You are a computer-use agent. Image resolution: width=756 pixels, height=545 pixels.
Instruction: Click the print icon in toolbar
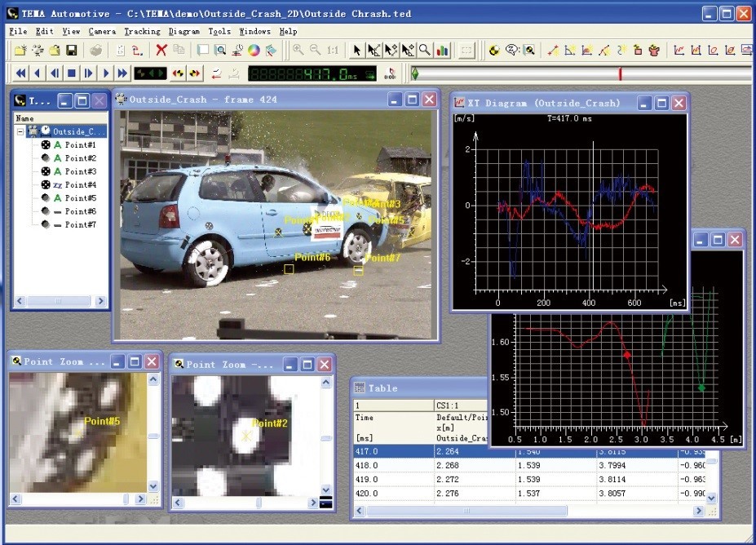point(96,51)
